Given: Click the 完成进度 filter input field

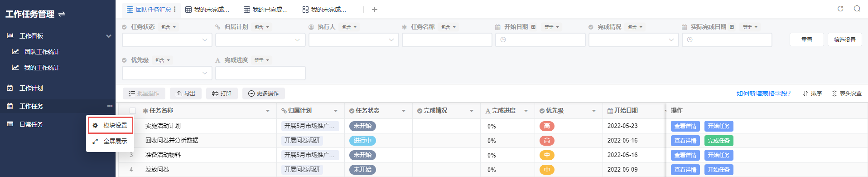Looking at the screenshot, I should coord(260,73).
